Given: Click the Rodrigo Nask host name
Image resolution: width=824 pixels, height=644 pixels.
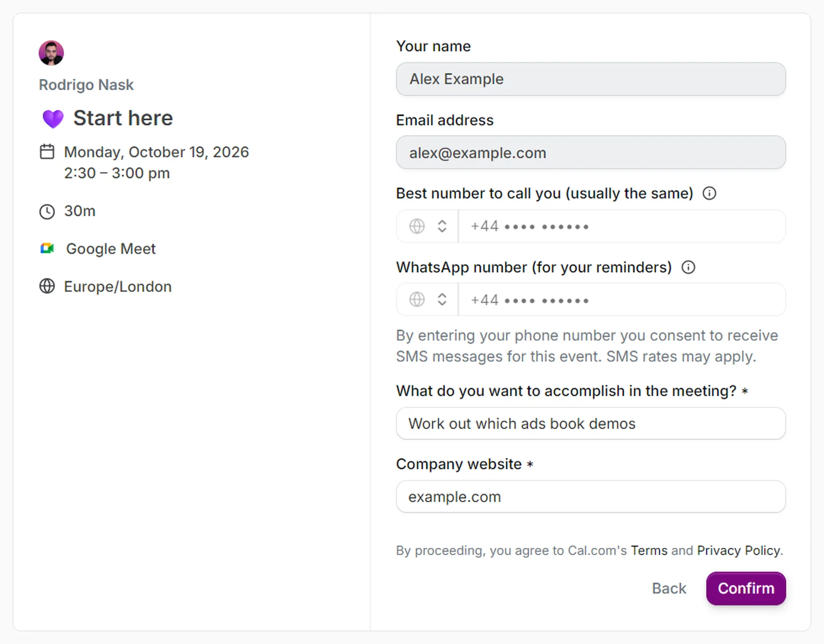Looking at the screenshot, I should (x=86, y=84).
